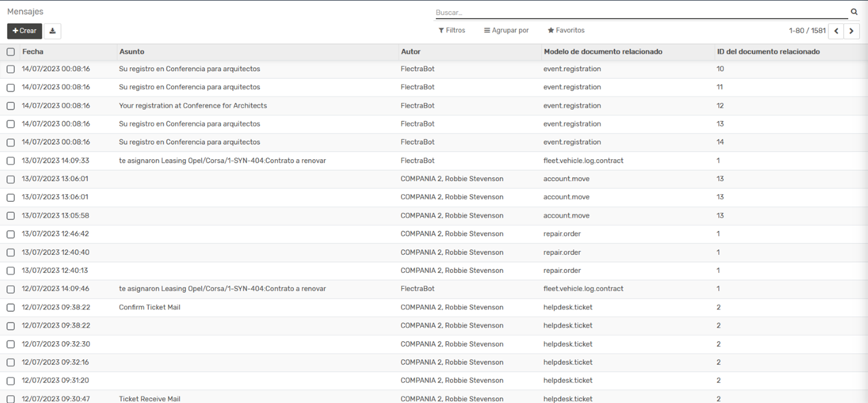Sort by the Asunto column header
Image resolution: width=868 pixels, height=403 pixels.
click(x=132, y=52)
